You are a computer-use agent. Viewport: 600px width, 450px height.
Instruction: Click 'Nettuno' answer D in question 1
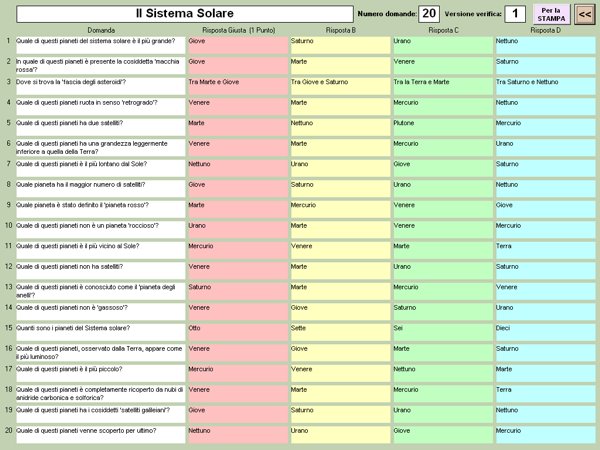pyautogui.click(x=545, y=45)
